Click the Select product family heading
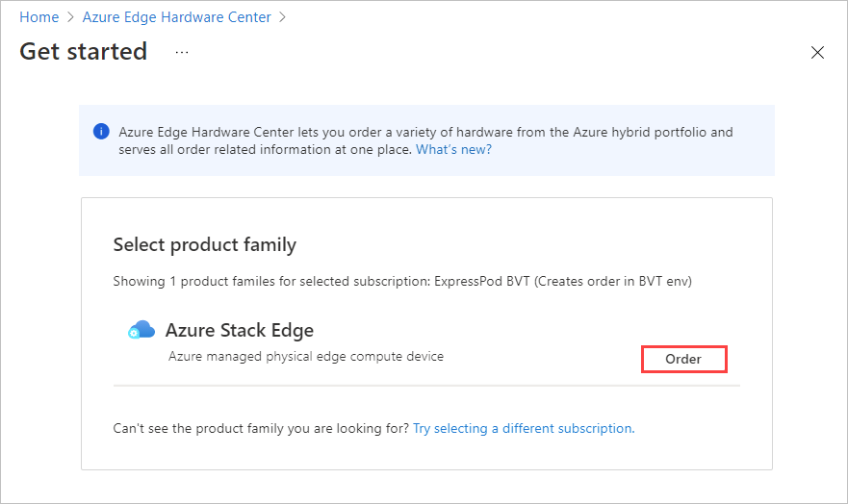This screenshot has height=504, width=848. coord(205,244)
